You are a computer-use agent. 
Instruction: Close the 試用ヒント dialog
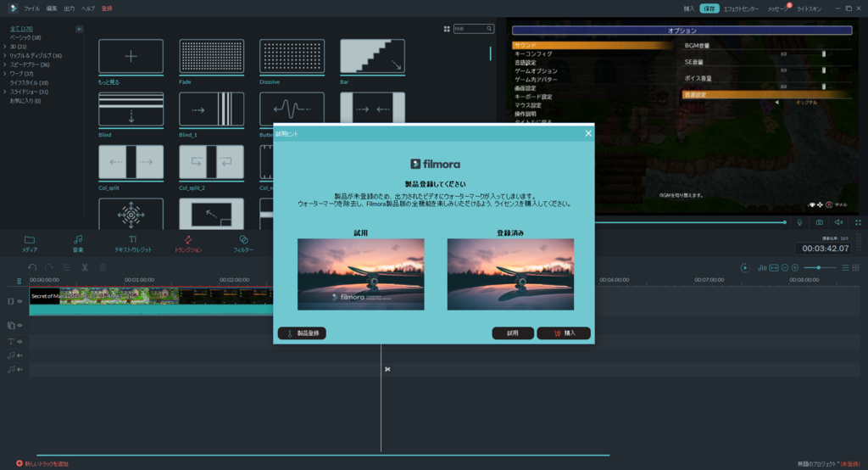[588, 133]
